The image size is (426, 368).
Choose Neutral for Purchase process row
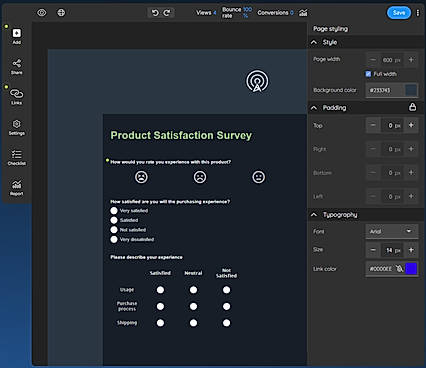point(193,306)
